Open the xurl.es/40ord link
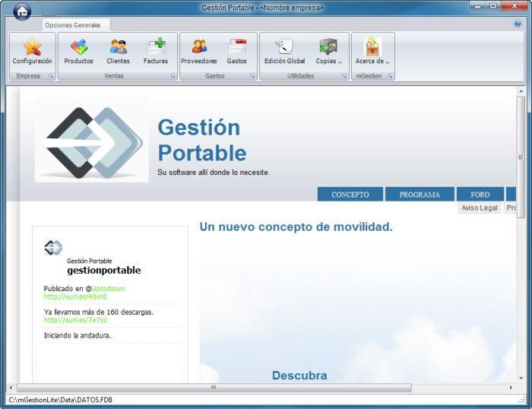Viewport: 532px width, 409px height. [75, 296]
